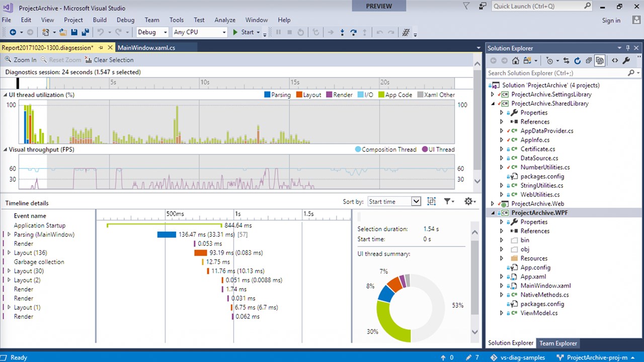This screenshot has height=362, width=644.
Task: Click the feedback icon in title bar
Action: point(482,6)
